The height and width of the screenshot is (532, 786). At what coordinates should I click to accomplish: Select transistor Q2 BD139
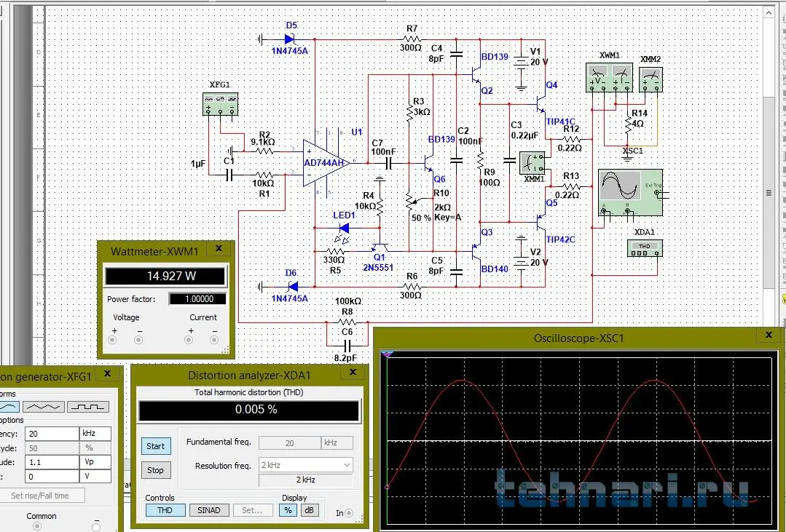pos(475,76)
